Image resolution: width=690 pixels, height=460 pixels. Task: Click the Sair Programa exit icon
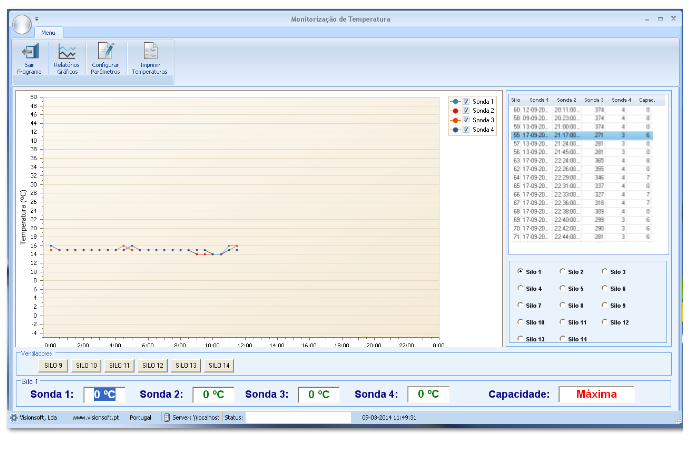coord(30,51)
